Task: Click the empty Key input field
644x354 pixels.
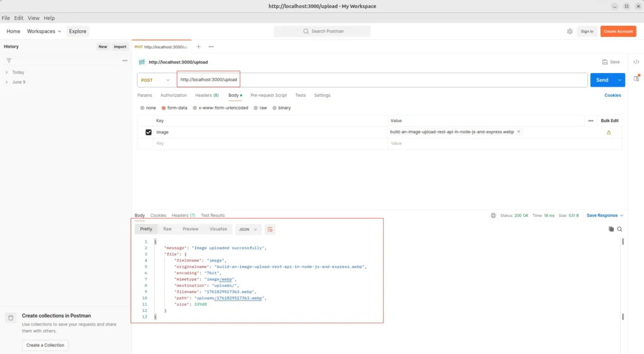Action: click(x=270, y=143)
